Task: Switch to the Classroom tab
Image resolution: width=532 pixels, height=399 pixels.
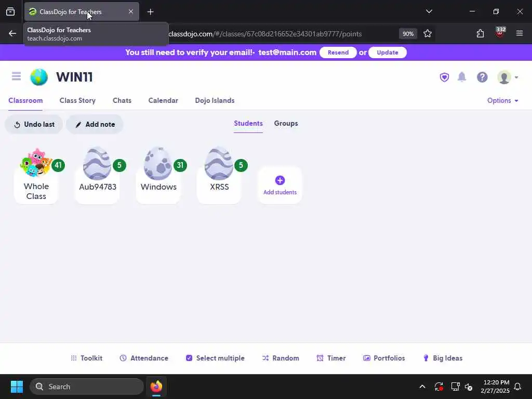Action: [25, 100]
